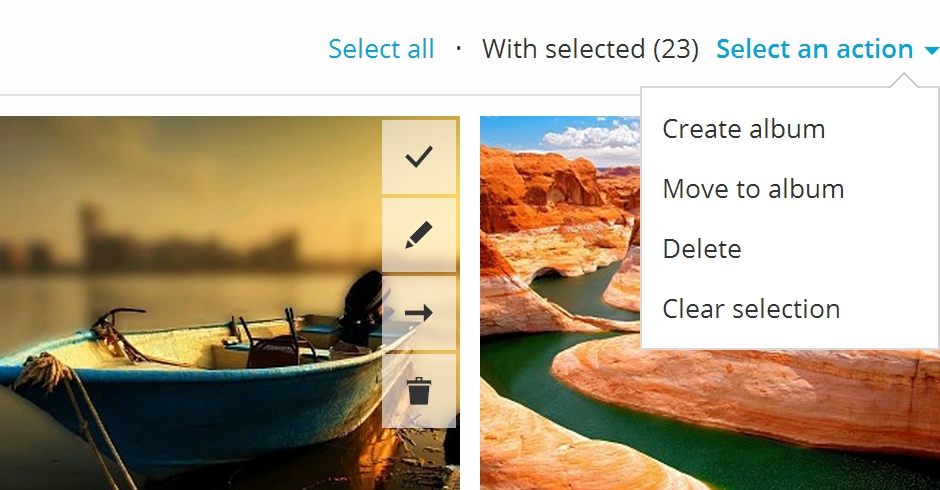940x490 pixels.
Task: Click the checkmark icon on the boat photo
Action: [x=419, y=157]
